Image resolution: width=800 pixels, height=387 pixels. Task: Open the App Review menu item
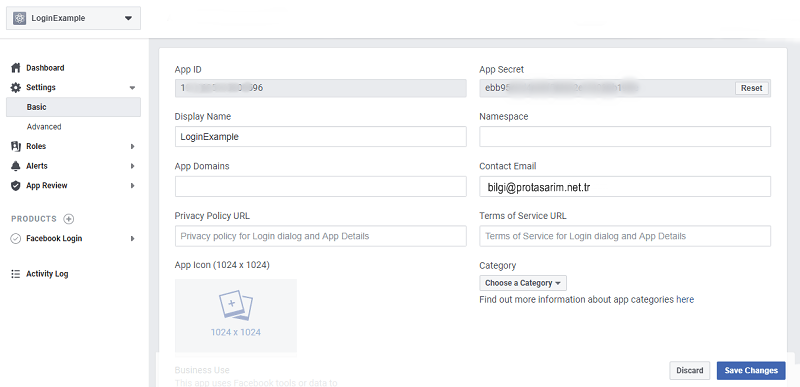[47, 186]
